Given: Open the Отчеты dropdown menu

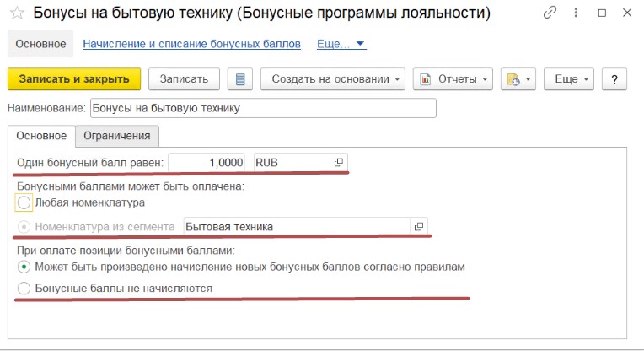Looking at the screenshot, I should click(x=453, y=79).
